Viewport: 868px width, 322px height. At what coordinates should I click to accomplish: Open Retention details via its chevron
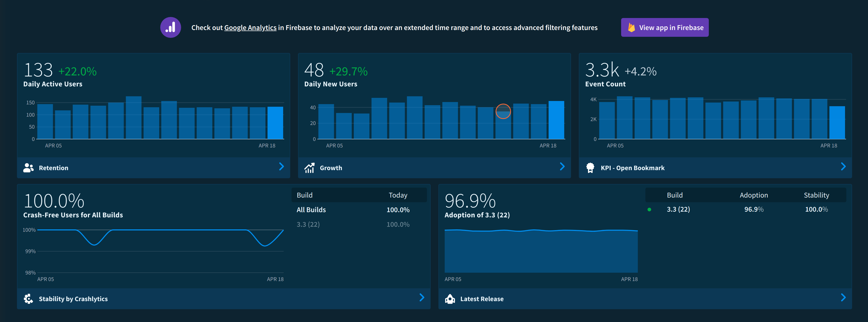tap(282, 166)
